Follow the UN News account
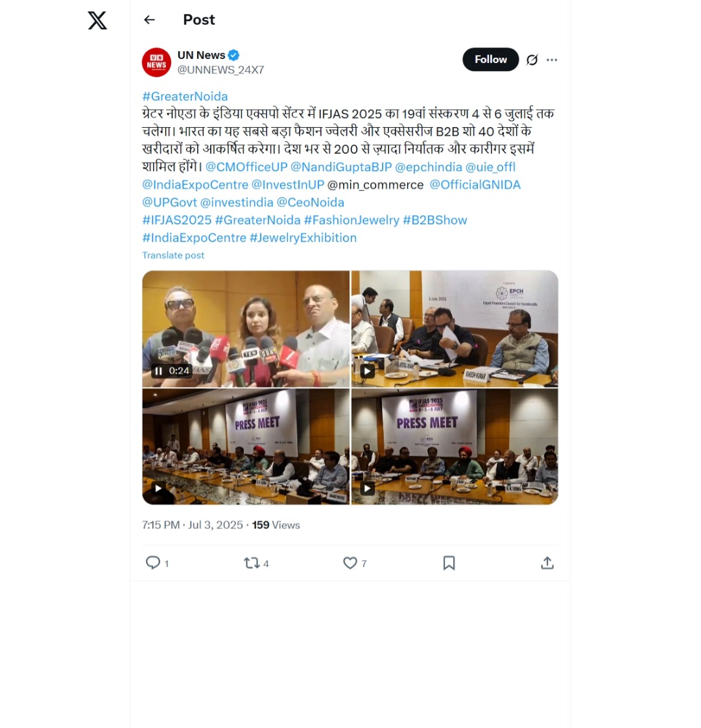 tap(490, 60)
